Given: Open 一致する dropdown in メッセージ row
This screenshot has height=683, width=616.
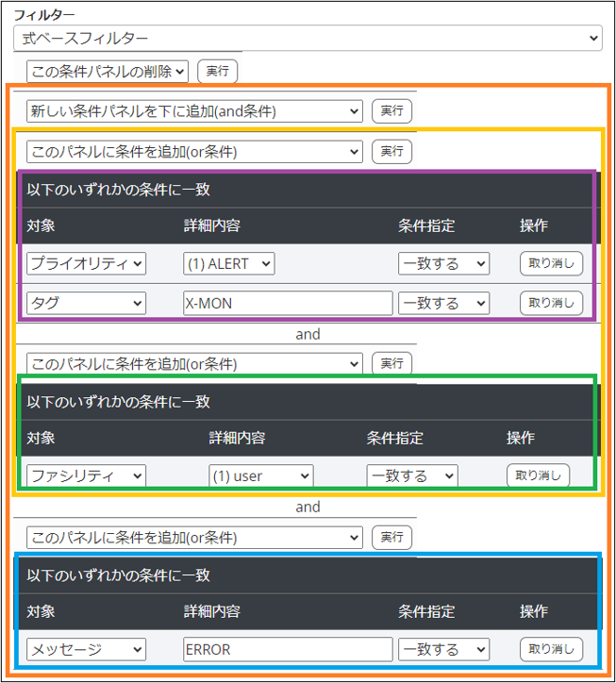Looking at the screenshot, I should 443,649.
